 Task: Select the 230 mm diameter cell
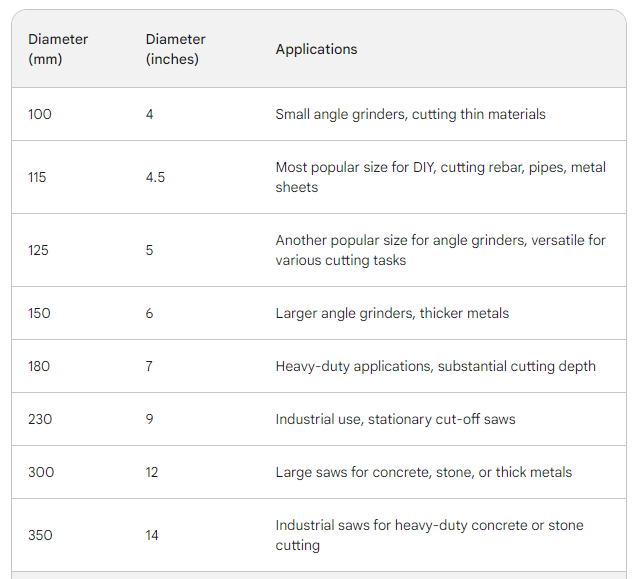click(40, 419)
